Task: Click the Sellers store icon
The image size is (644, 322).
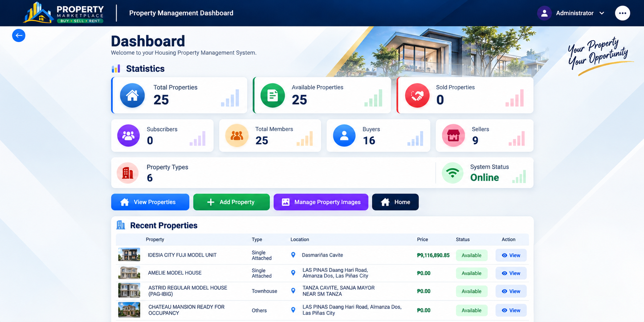Action: (453, 135)
